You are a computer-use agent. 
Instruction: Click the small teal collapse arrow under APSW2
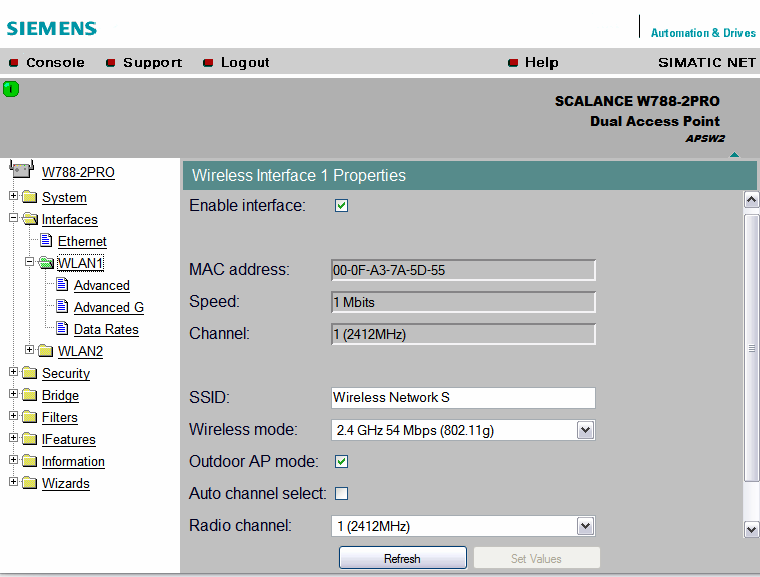[x=734, y=155]
